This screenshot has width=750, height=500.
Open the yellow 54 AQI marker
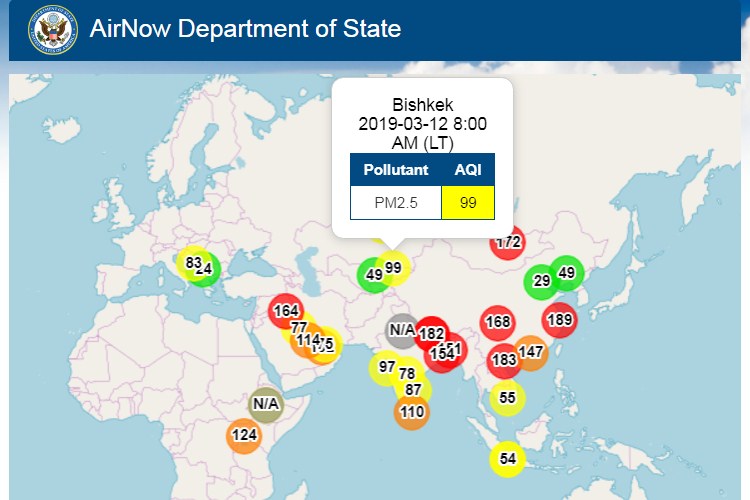508,459
